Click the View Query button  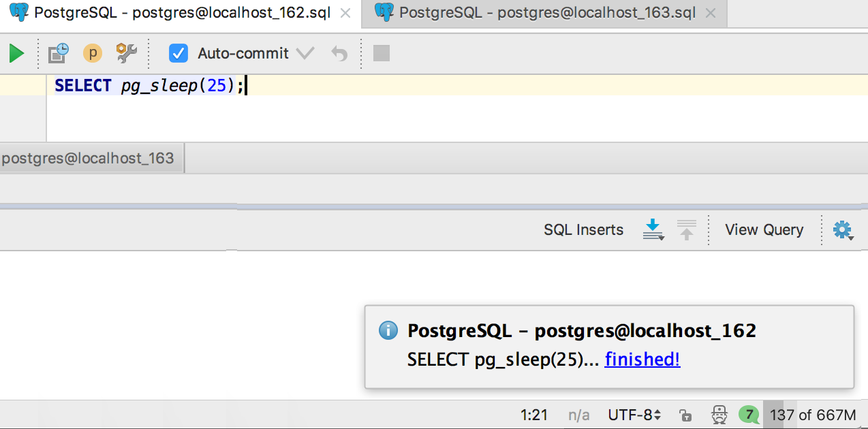coord(764,230)
